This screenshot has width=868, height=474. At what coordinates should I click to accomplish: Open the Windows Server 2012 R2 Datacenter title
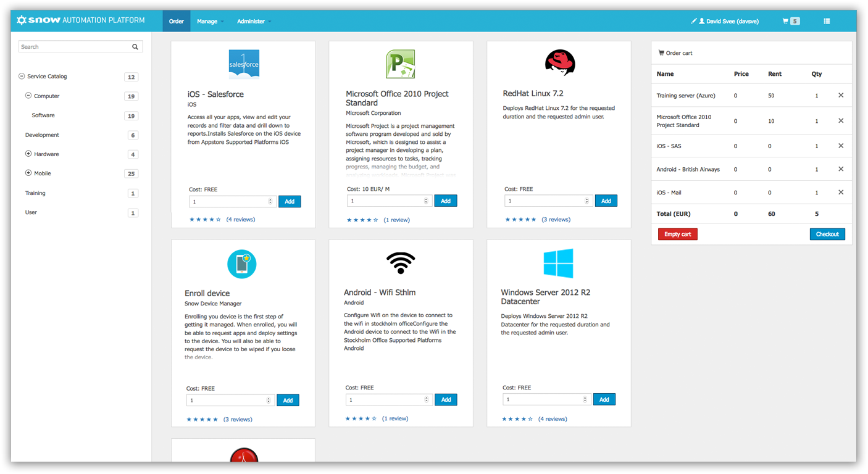pos(546,297)
